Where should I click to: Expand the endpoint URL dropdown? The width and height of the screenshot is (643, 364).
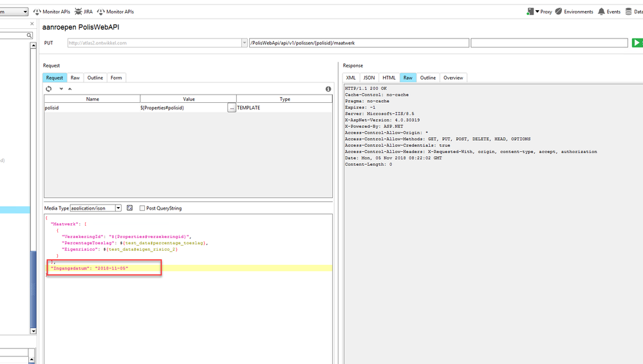(245, 43)
